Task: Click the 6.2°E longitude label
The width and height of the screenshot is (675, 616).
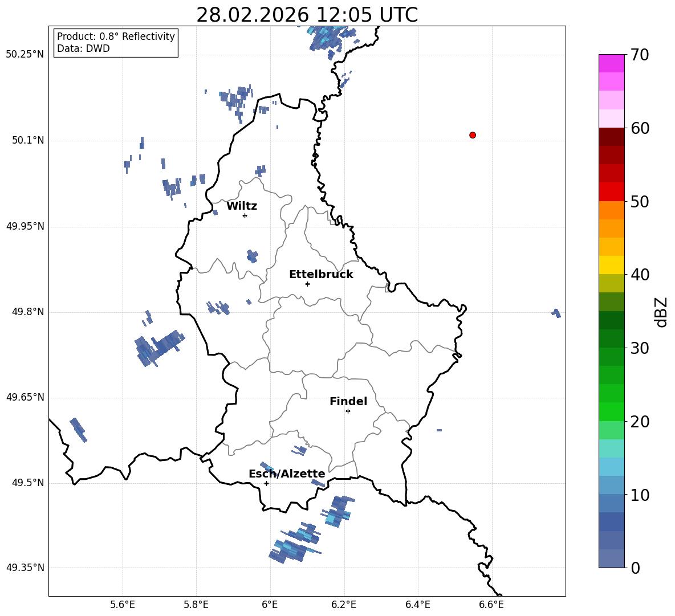Action: coord(344,605)
